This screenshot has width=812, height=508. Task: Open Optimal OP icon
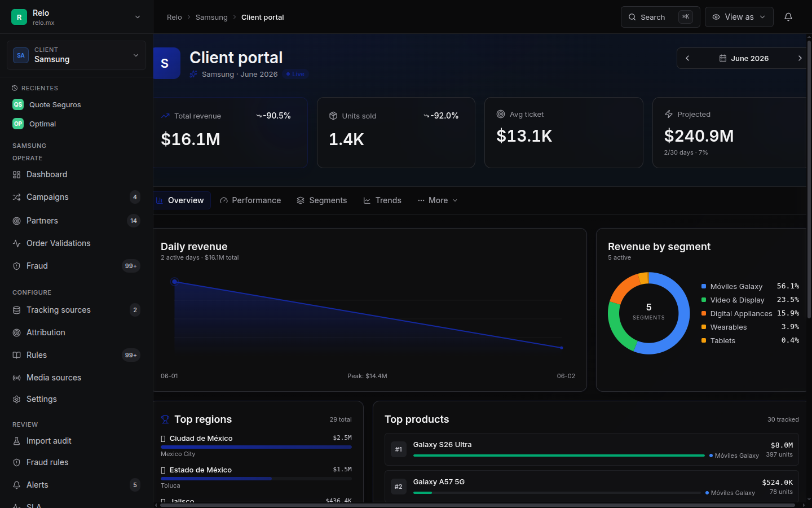click(18, 124)
